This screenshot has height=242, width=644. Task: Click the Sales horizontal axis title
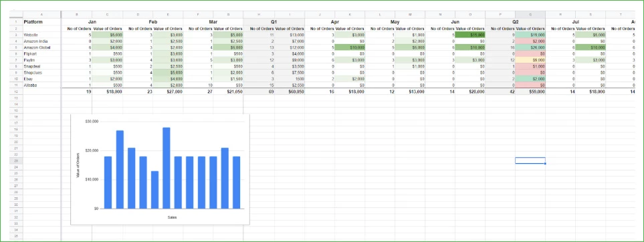[x=172, y=217]
